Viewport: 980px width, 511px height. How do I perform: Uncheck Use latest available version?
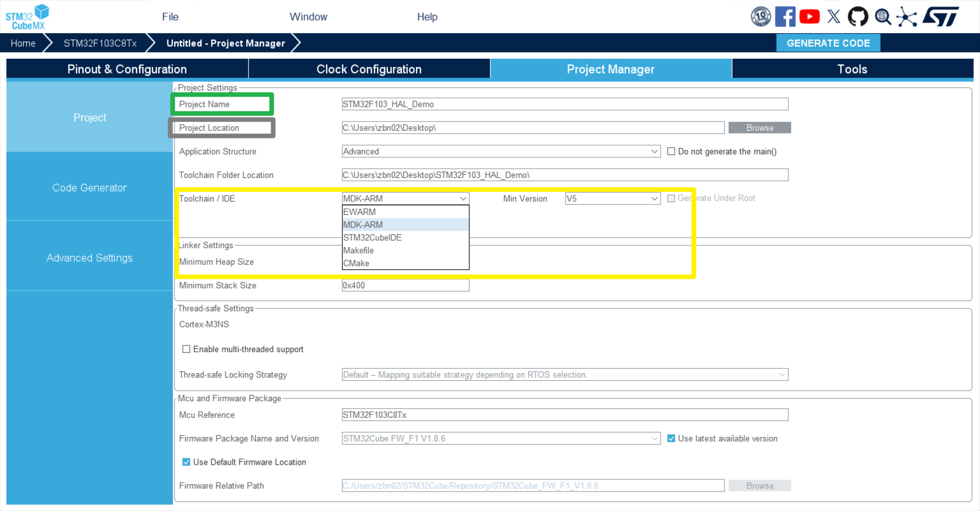point(671,439)
